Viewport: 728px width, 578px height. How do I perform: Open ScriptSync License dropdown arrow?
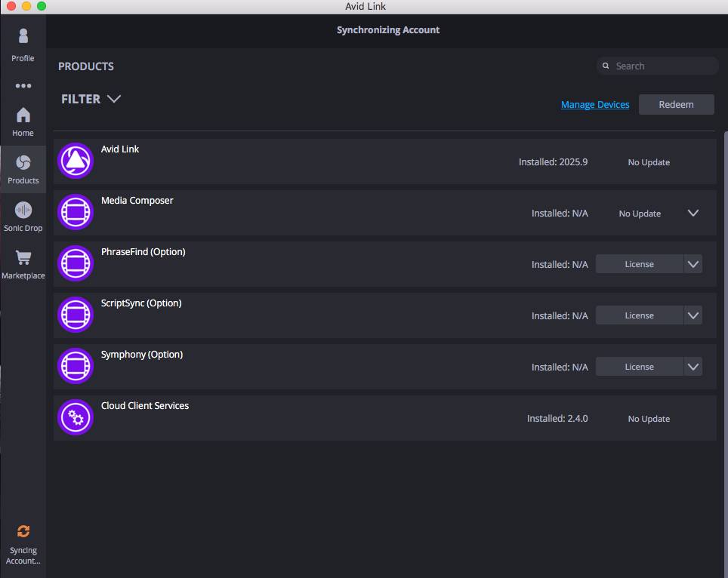pyautogui.click(x=693, y=315)
